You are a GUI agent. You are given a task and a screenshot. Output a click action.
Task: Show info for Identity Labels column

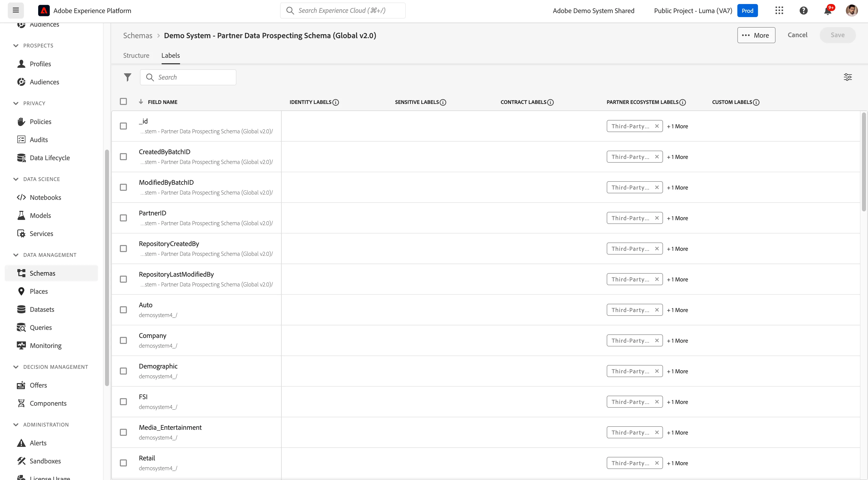coord(336,102)
